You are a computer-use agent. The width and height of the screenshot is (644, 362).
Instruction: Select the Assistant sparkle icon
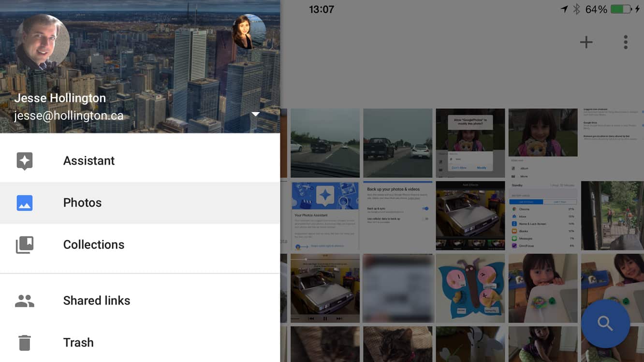25,160
